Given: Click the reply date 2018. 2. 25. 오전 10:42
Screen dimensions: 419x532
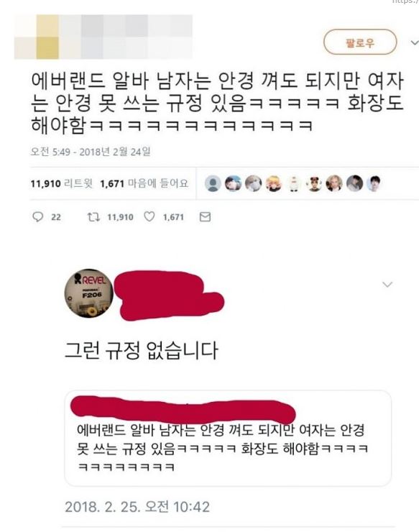Looking at the screenshot, I should coord(137,507).
